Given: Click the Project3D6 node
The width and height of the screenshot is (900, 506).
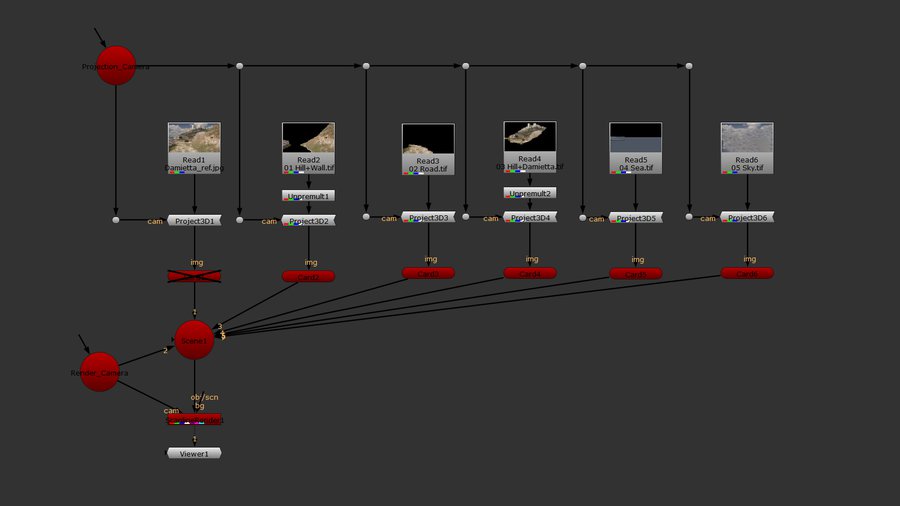Looking at the screenshot, I should (747, 217).
